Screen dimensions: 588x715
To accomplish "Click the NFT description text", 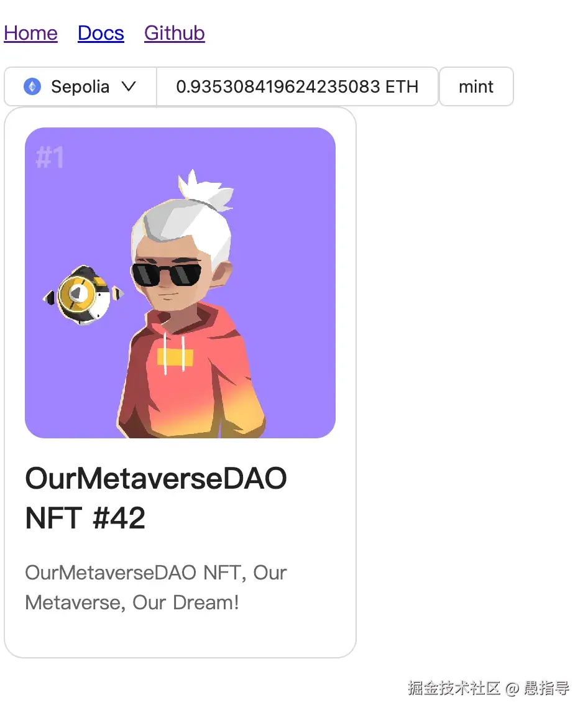I will click(156, 588).
